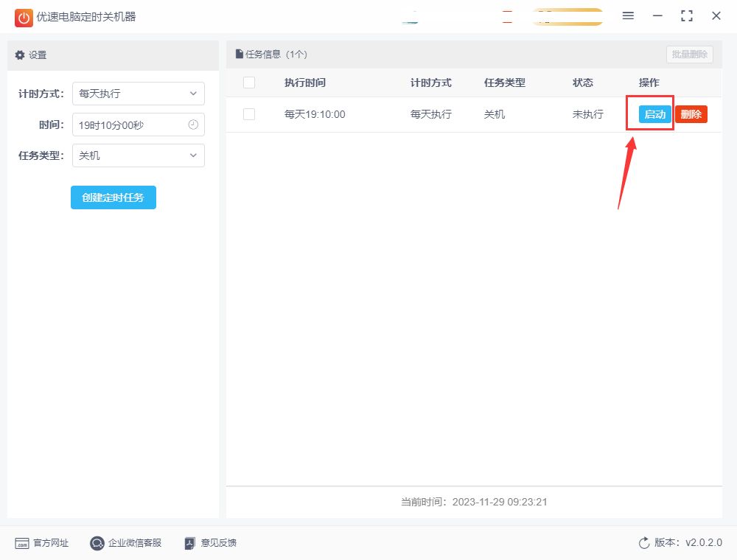Click the 关机 cell in task row
This screenshot has height=560, width=737.
pyautogui.click(x=495, y=114)
